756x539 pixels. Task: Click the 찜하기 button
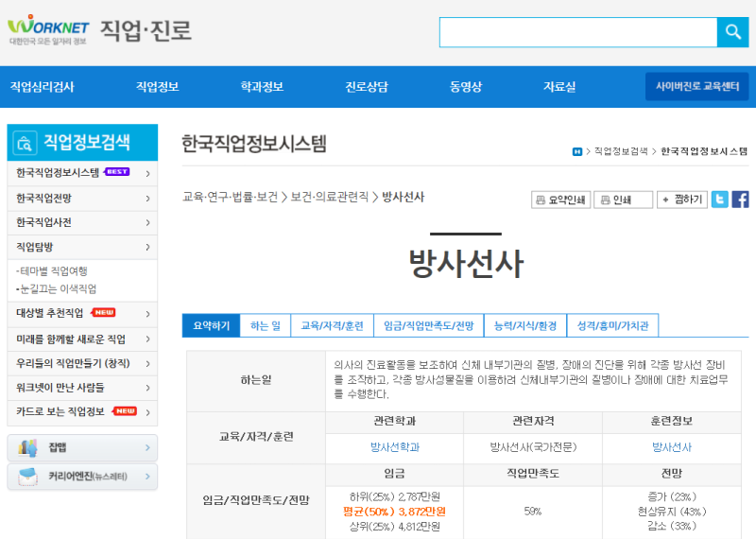point(681,200)
